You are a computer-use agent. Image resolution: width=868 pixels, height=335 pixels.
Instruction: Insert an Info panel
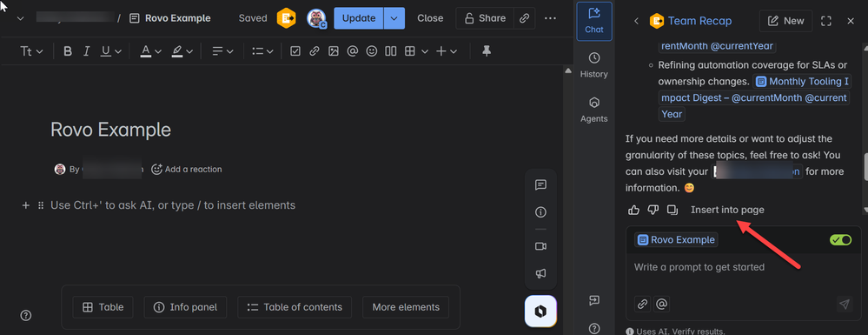point(185,307)
